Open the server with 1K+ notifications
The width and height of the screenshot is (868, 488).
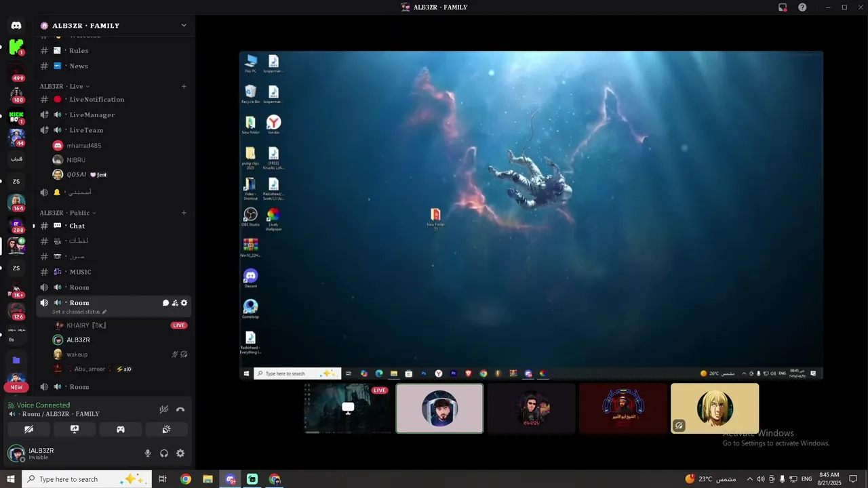[x=16, y=289]
